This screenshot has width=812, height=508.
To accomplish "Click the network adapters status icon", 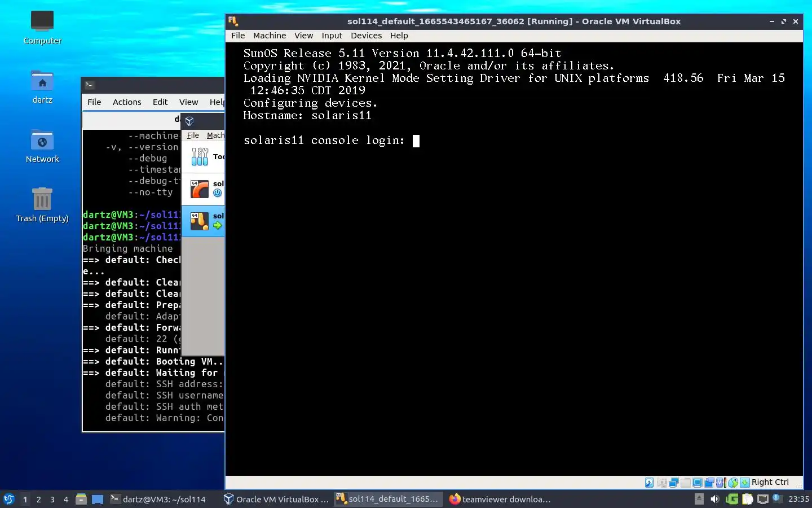I will (x=674, y=483).
